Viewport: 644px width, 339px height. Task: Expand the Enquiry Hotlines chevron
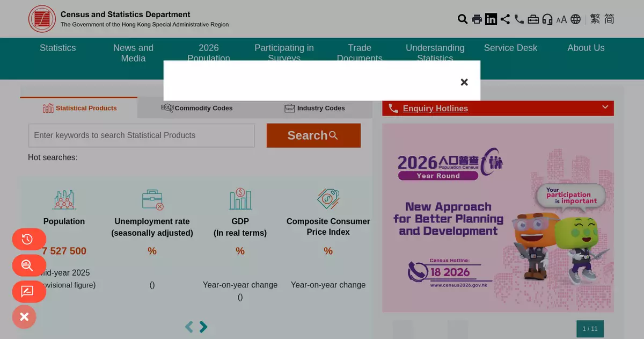click(605, 107)
